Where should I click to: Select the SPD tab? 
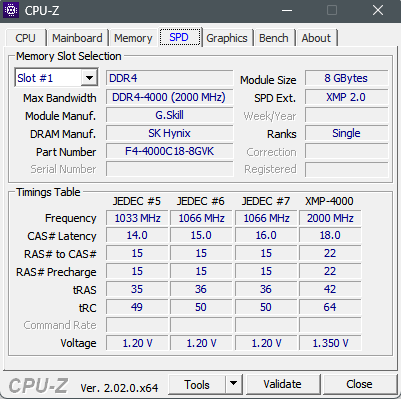click(x=180, y=37)
